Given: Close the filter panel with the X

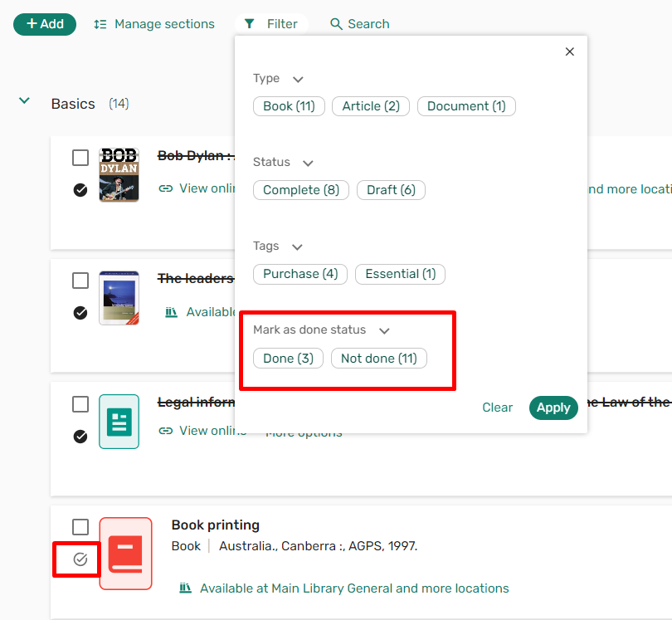Looking at the screenshot, I should click(x=570, y=51).
